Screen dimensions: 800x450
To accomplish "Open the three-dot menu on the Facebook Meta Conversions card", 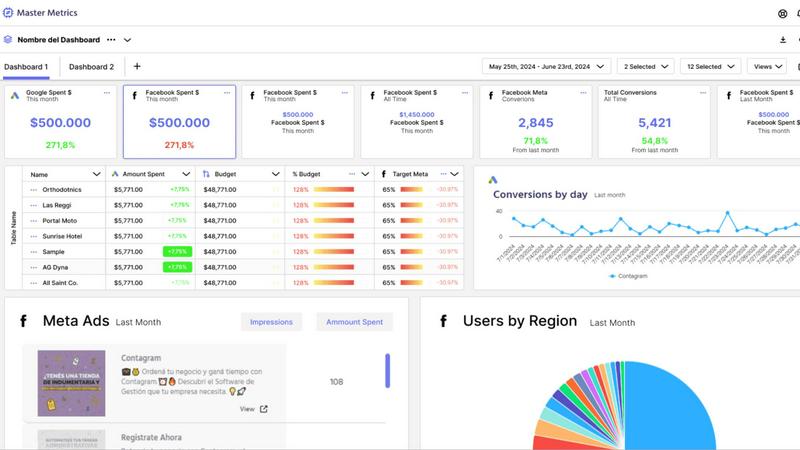I will (x=584, y=93).
